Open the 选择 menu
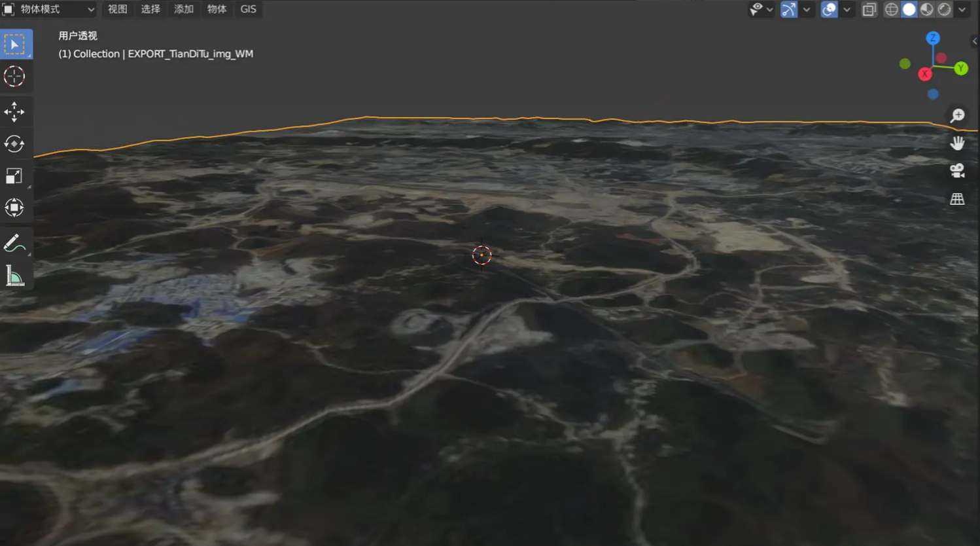This screenshot has width=980, height=546. [150, 9]
